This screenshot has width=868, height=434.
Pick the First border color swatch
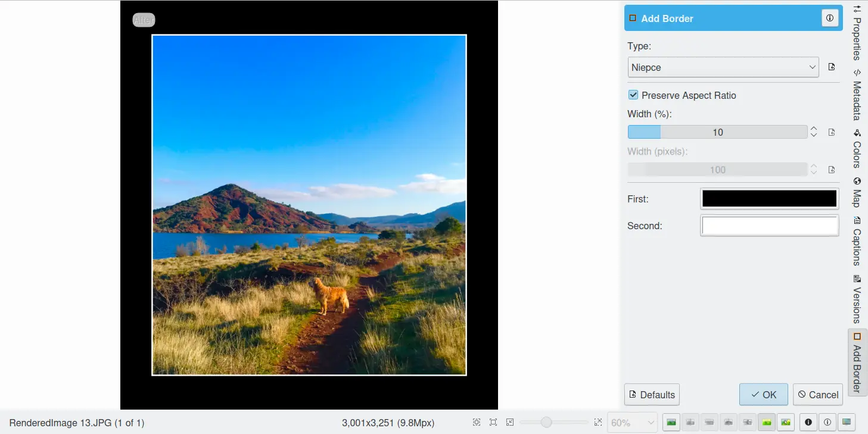pos(769,199)
